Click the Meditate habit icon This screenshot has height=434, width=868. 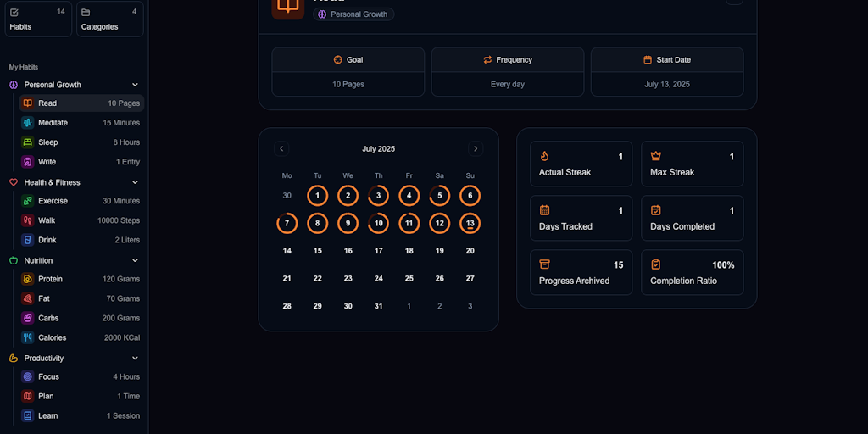tap(28, 123)
